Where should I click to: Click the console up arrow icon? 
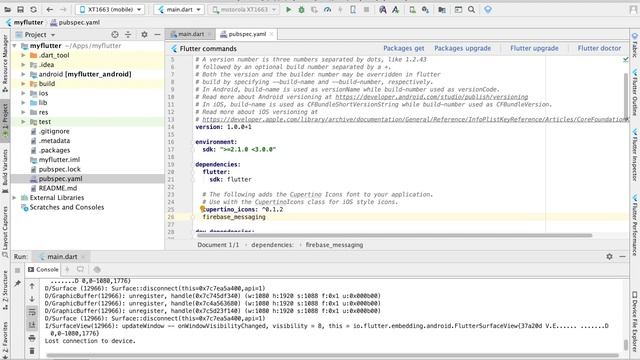tap(32, 286)
